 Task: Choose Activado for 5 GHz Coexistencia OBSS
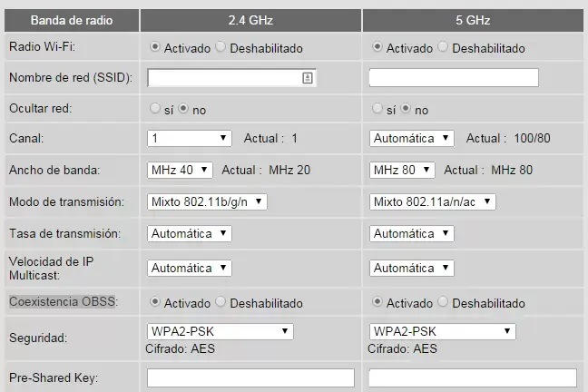(x=377, y=302)
